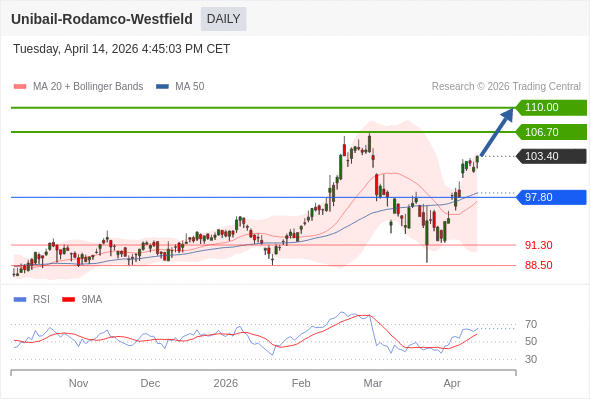Click the 88.50 support level label
The width and height of the screenshot is (590, 400).
tap(539, 265)
